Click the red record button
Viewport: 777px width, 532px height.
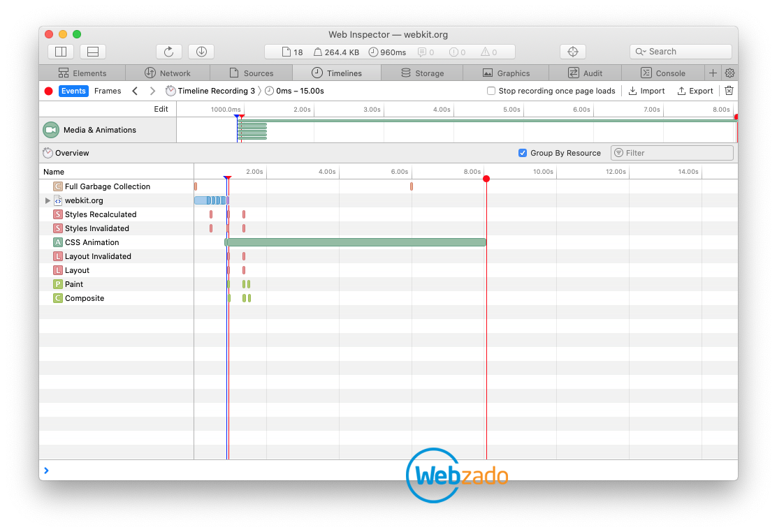(49, 91)
